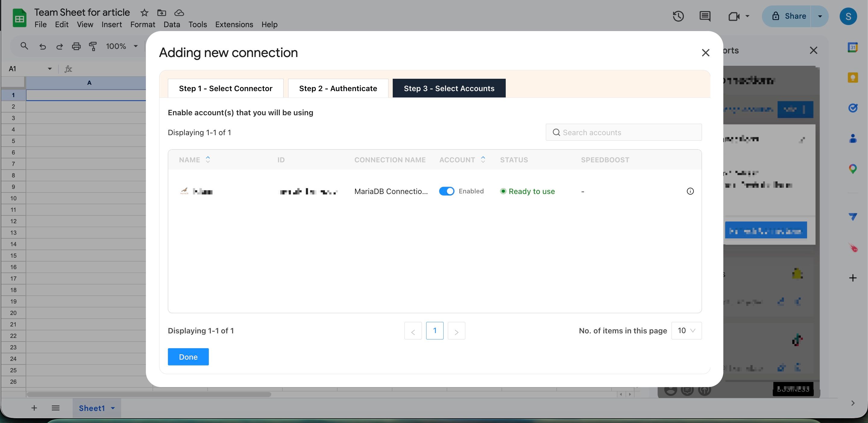Open Google Maps side panel icon
Screen dimensions: 868x423
pyautogui.click(x=853, y=169)
